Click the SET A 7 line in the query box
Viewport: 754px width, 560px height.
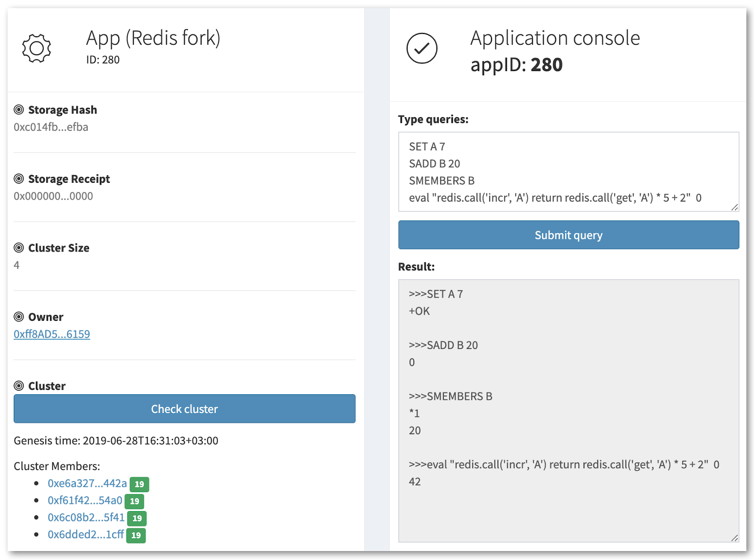point(427,146)
